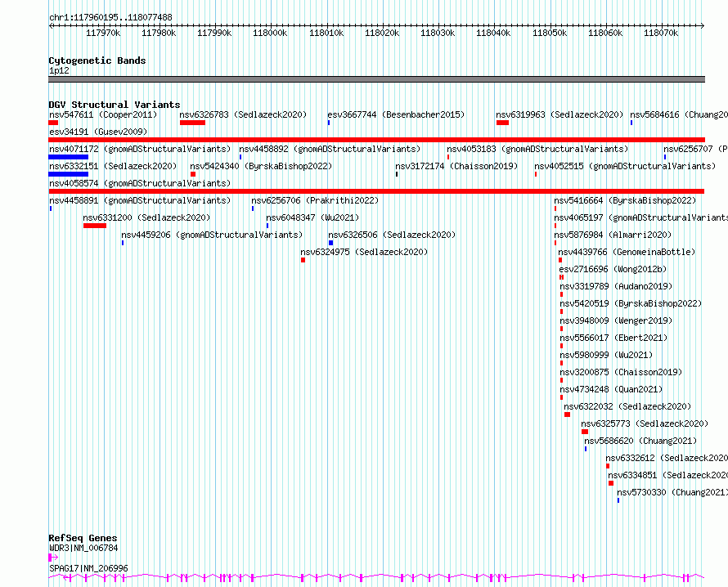Open esv3667744 (Besenbacher2015) variant
The height and width of the screenshot is (587, 728).
tap(396, 114)
